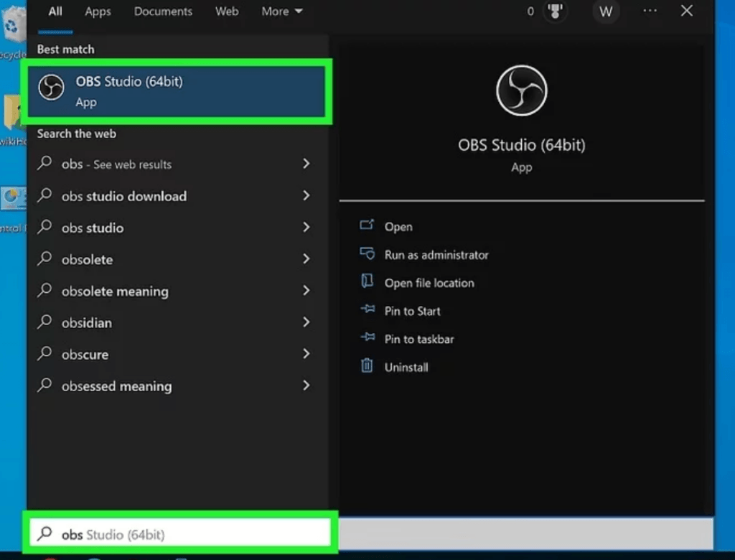
Task: Select the 'obs - See web results' suggestion
Action: pos(177,164)
